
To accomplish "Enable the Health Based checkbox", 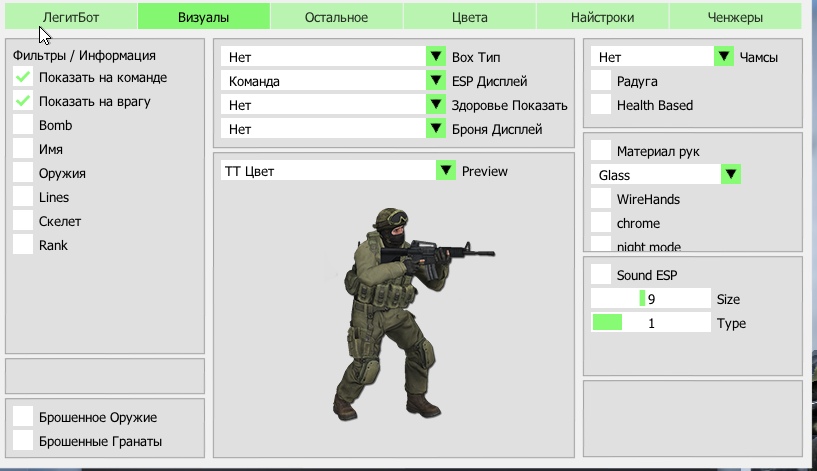I will pos(601,105).
